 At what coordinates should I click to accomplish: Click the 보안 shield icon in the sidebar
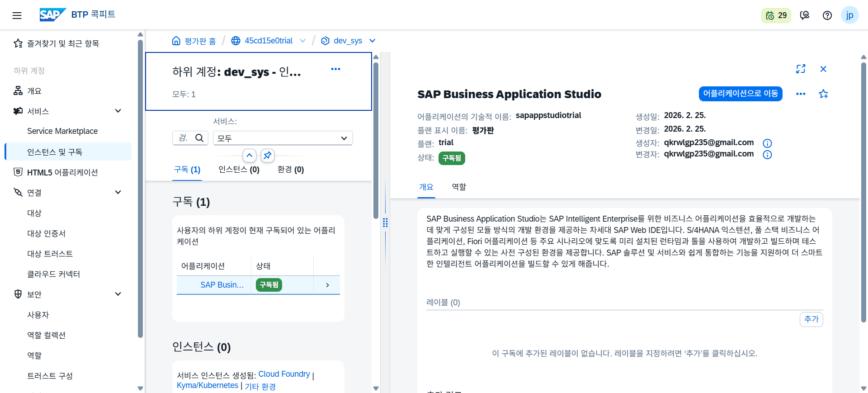[18, 294]
